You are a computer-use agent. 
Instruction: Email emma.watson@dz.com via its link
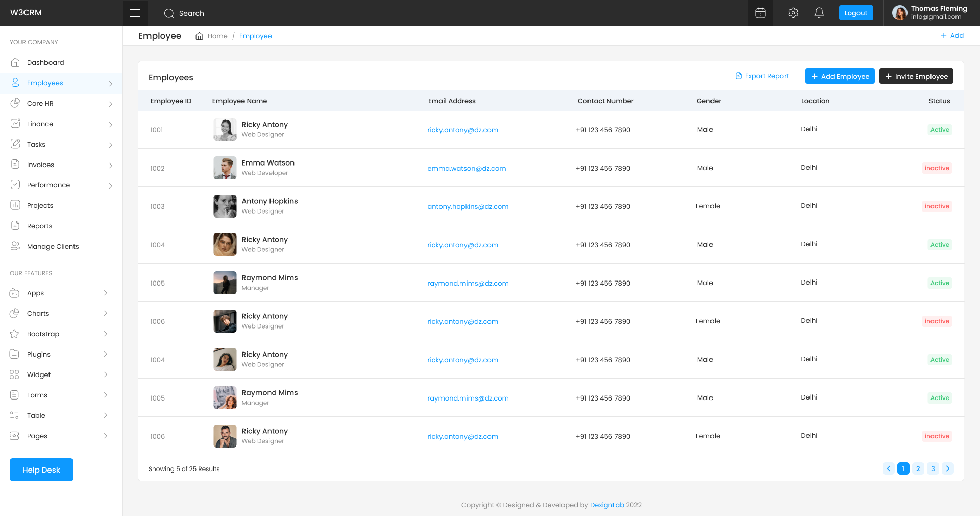pos(467,168)
